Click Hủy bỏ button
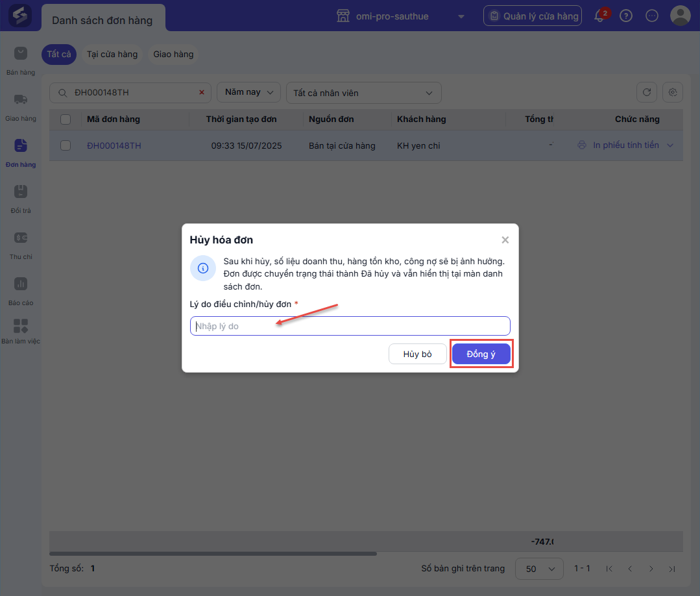 tap(417, 354)
